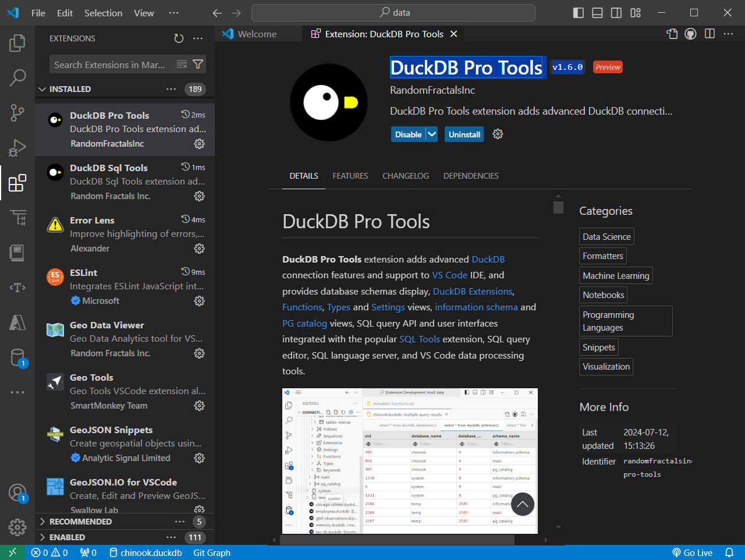The height and width of the screenshot is (560, 745).
Task: Open the Search view in activity bar
Action: coord(17,77)
